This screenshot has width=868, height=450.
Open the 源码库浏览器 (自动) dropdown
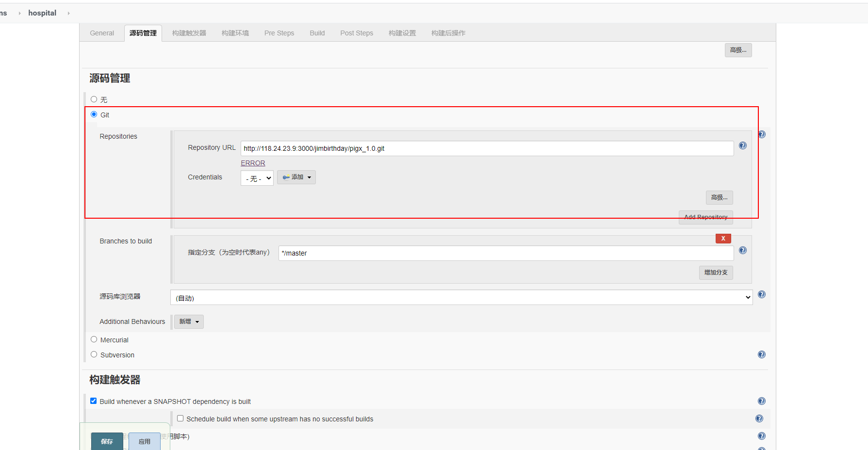pyautogui.click(x=461, y=297)
